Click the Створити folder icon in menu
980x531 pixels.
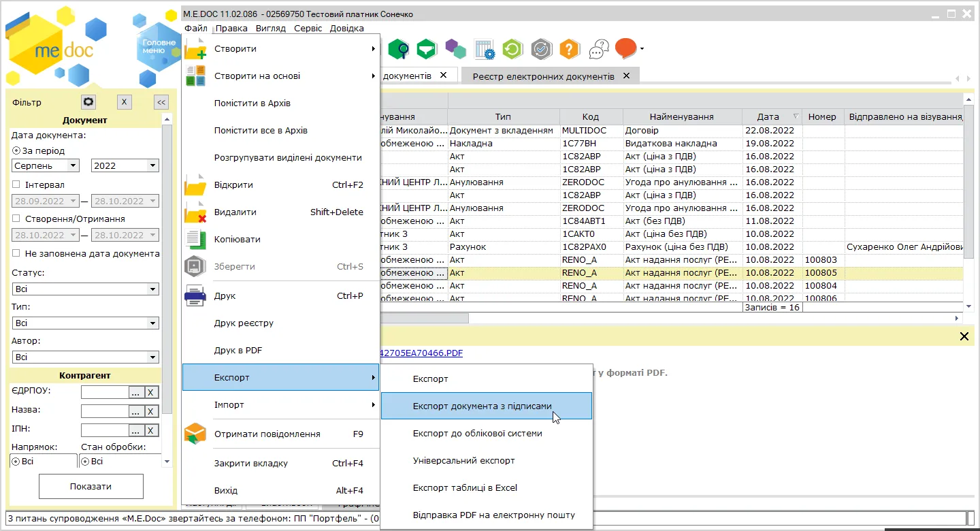[x=195, y=49]
